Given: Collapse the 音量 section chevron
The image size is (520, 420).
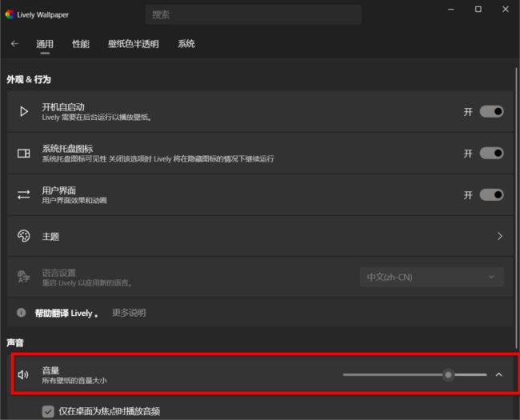Looking at the screenshot, I should 498,374.
